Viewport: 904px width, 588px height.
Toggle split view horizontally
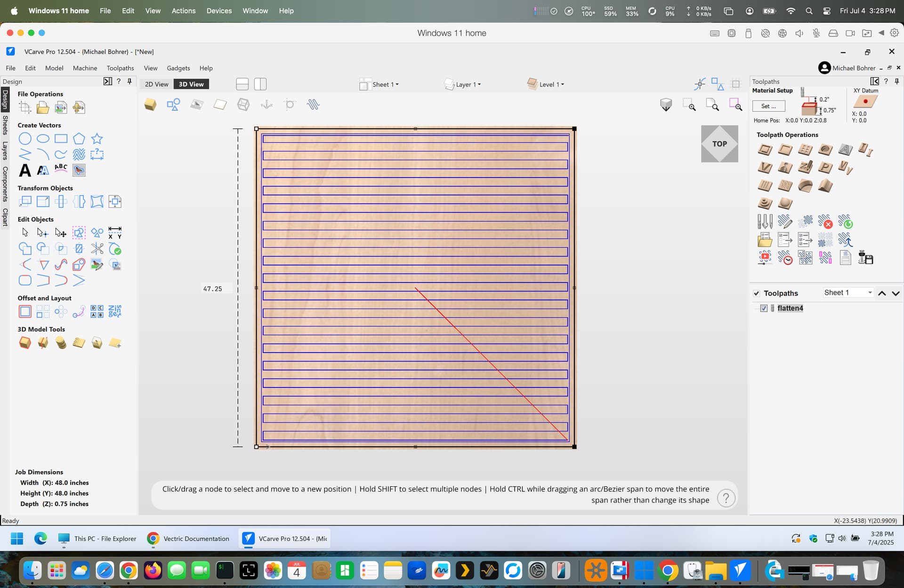[x=242, y=84]
